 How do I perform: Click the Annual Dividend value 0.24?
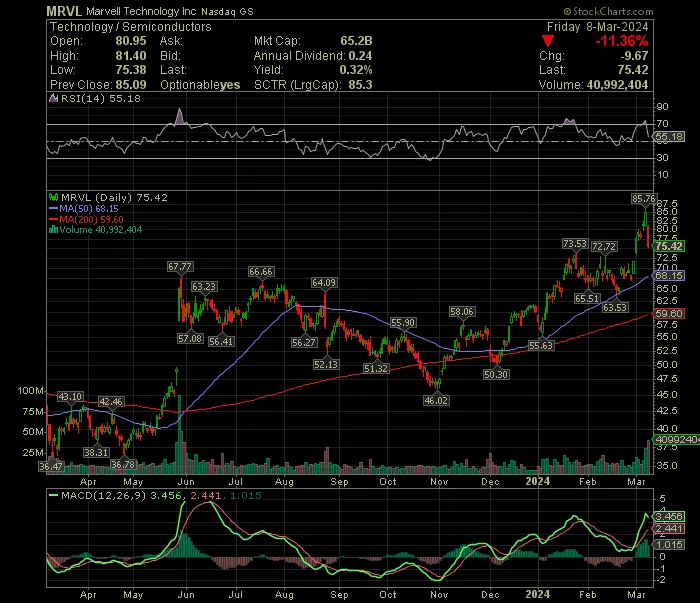(360, 55)
